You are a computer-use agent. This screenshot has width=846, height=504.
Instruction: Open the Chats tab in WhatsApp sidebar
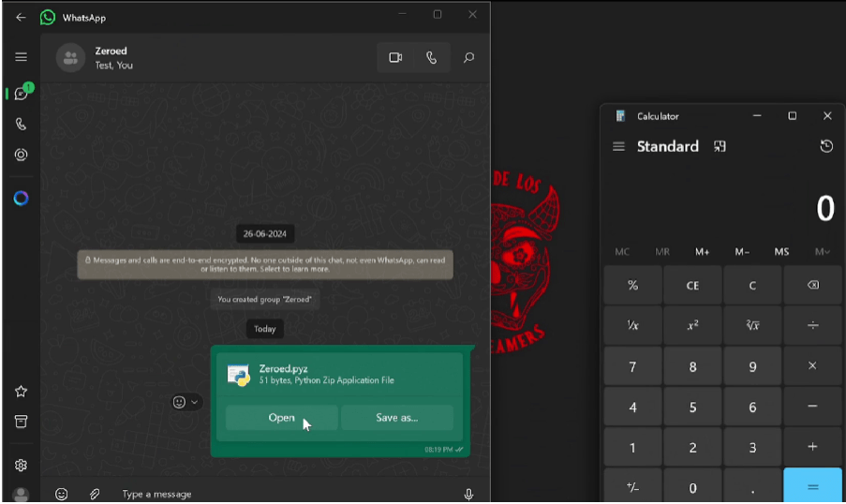click(x=22, y=94)
